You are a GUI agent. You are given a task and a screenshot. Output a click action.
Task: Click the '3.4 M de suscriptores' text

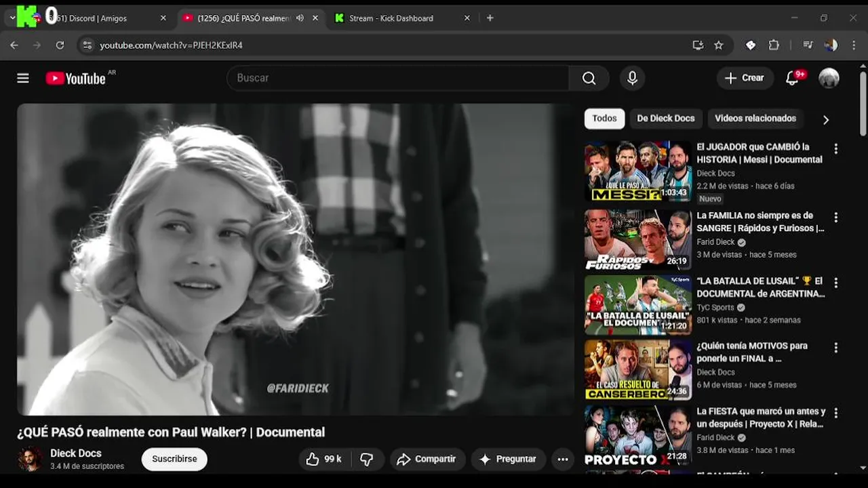(x=87, y=466)
